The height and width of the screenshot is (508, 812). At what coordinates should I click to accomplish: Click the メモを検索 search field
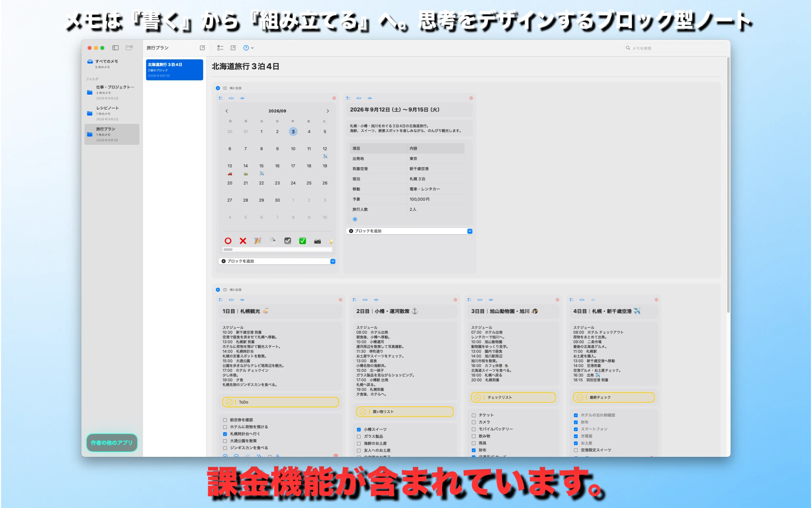click(675, 48)
